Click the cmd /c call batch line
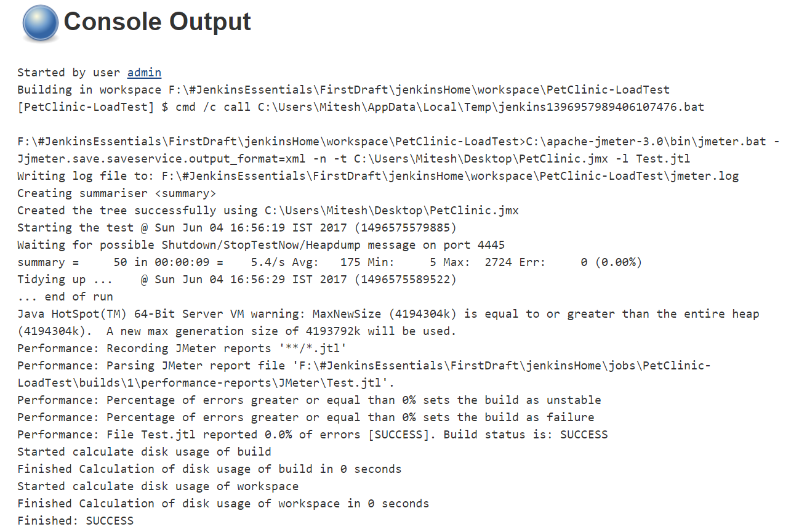The image size is (791, 532). click(361, 107)
